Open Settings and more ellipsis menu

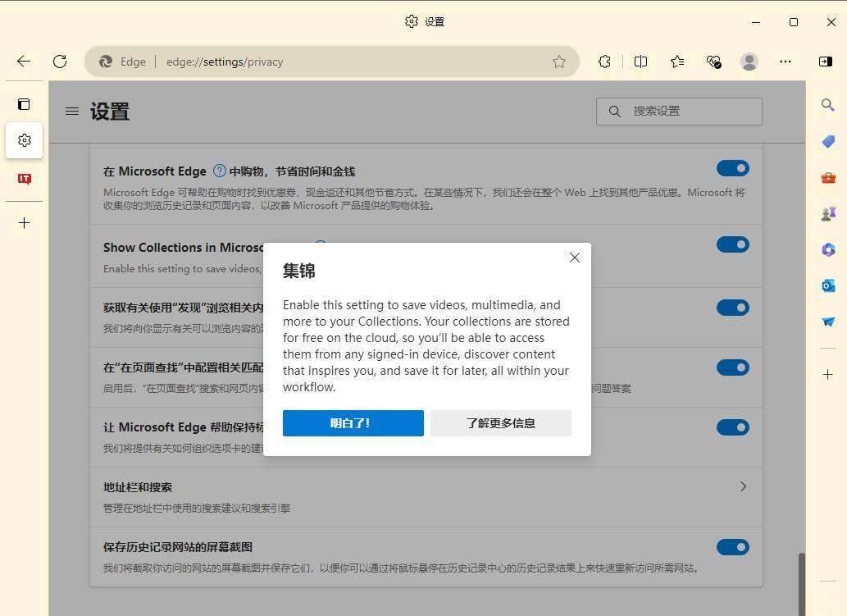[x=786, y=62]
